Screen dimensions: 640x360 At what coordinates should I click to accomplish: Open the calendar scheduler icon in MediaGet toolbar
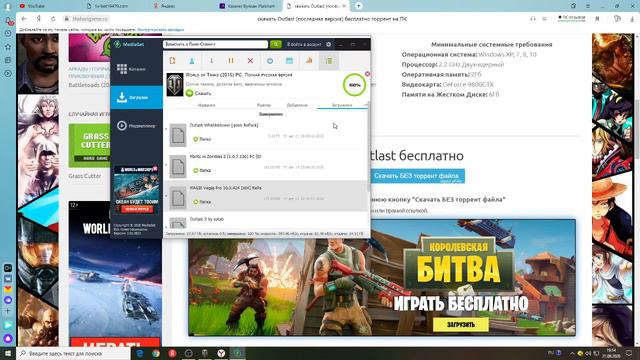(x=289, y=61)
